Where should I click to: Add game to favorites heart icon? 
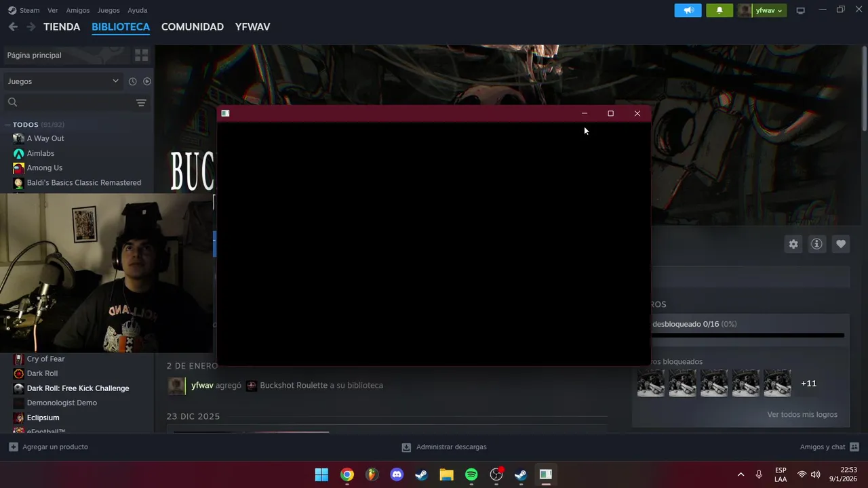pyautogui.click(x=841, y=244)
